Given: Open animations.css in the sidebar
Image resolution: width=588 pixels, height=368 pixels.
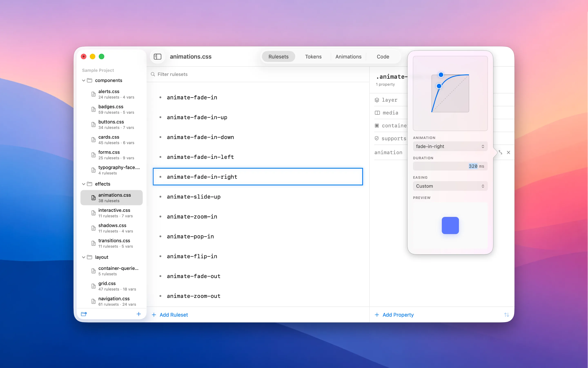Looking at the screenshot, I should [111, 198].
